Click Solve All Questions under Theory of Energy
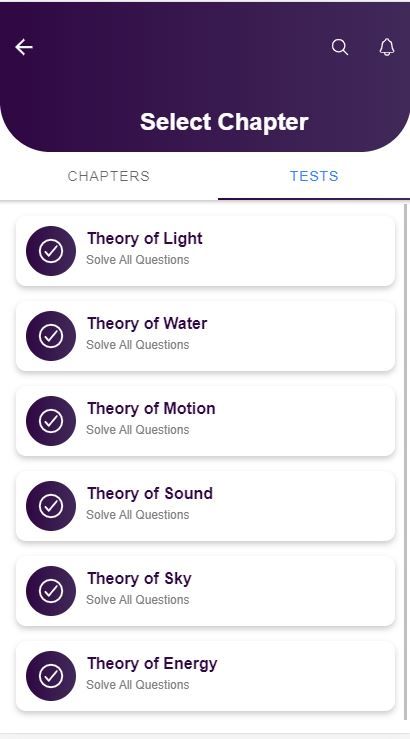The image size is (410, 739). [x=138, y=685]
